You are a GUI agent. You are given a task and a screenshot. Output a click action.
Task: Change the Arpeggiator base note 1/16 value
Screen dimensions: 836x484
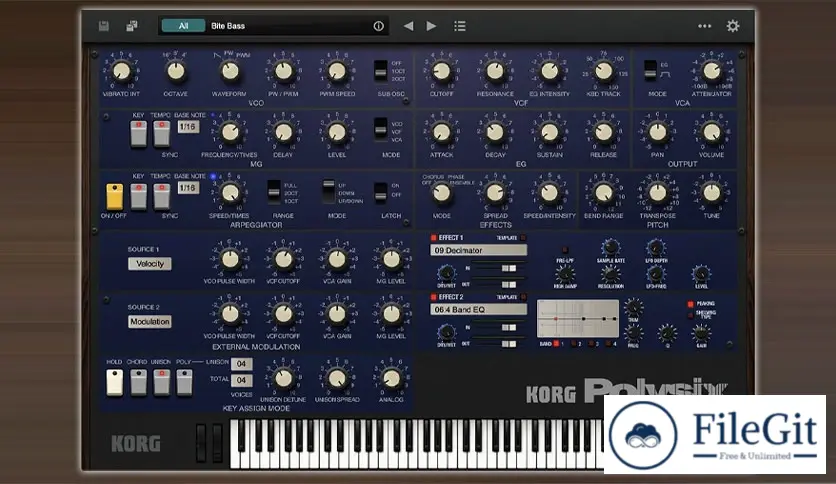[x=188, y=188]
